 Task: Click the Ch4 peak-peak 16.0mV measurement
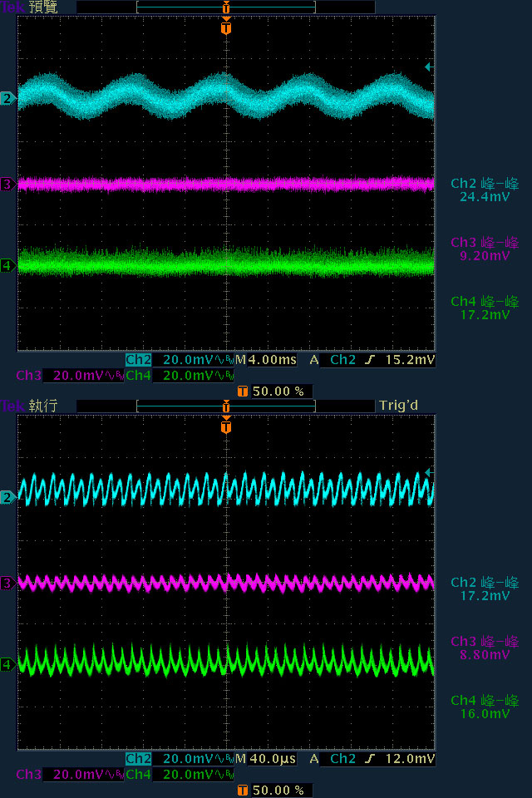485,707
